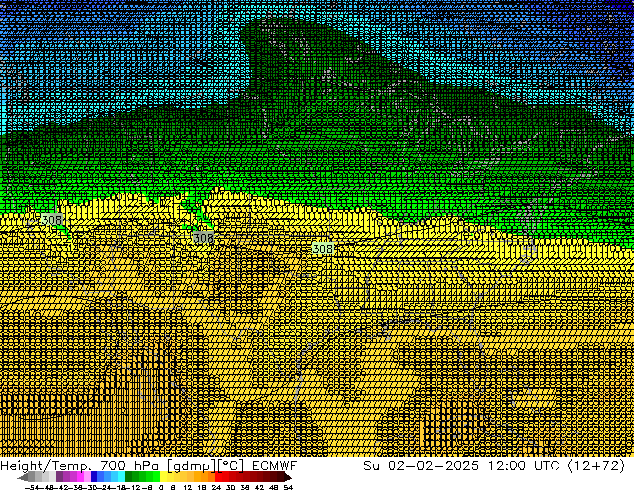Click the (12+72) forecast hour text
This screenshot has width=634, height=490.
click(x=600, y=466)
